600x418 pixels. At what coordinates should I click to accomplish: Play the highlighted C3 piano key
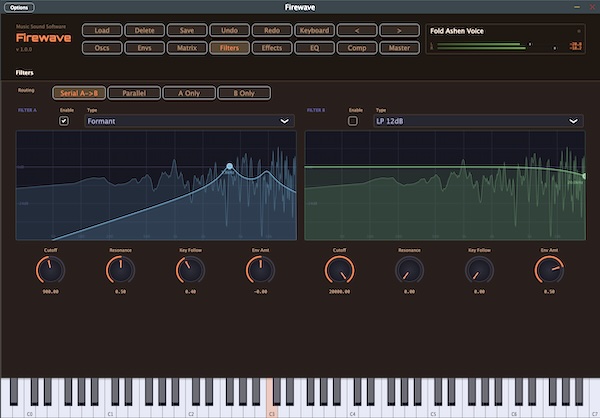(271, 410)
